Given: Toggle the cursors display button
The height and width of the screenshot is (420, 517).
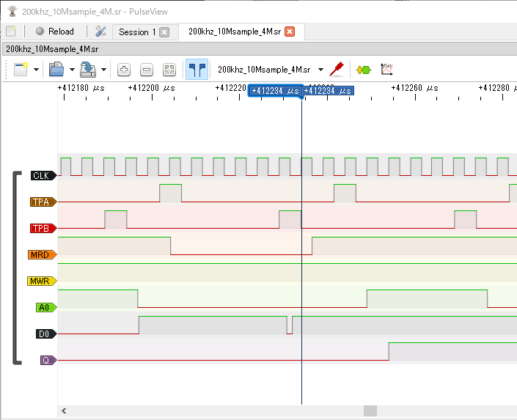Looking at the screenshot, I should 196,70.
